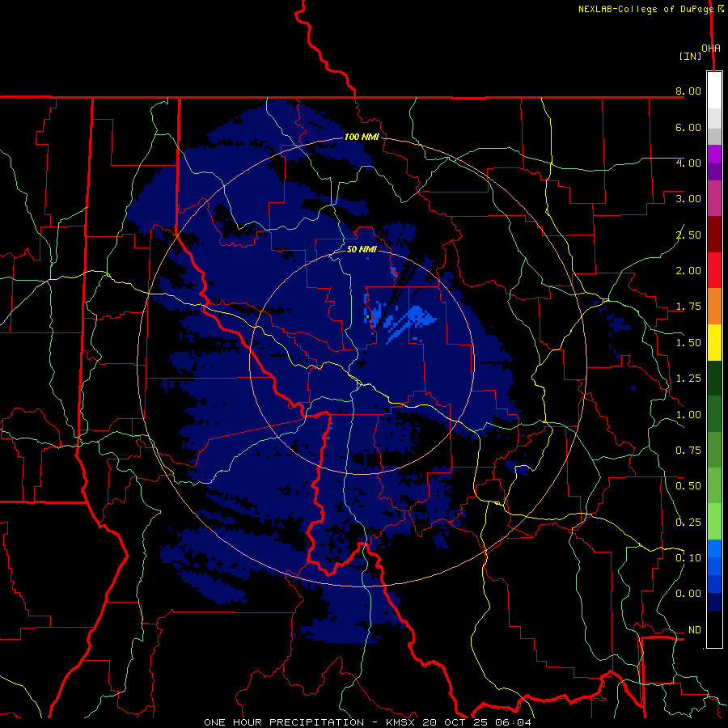Click the OHA product label
This screenshot has width=728, height=728.
pyautogui.click(x=711, y=49)
